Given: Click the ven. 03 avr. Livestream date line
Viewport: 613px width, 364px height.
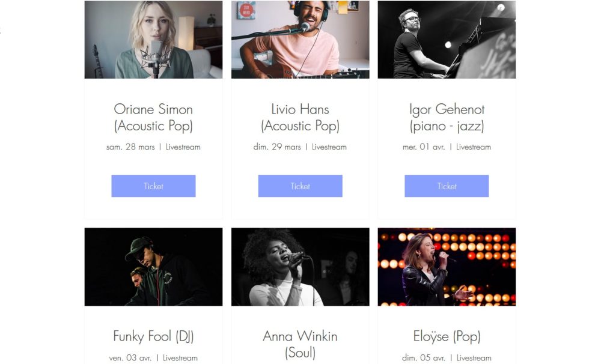Looking at the screenshot, I should (153, 358).
